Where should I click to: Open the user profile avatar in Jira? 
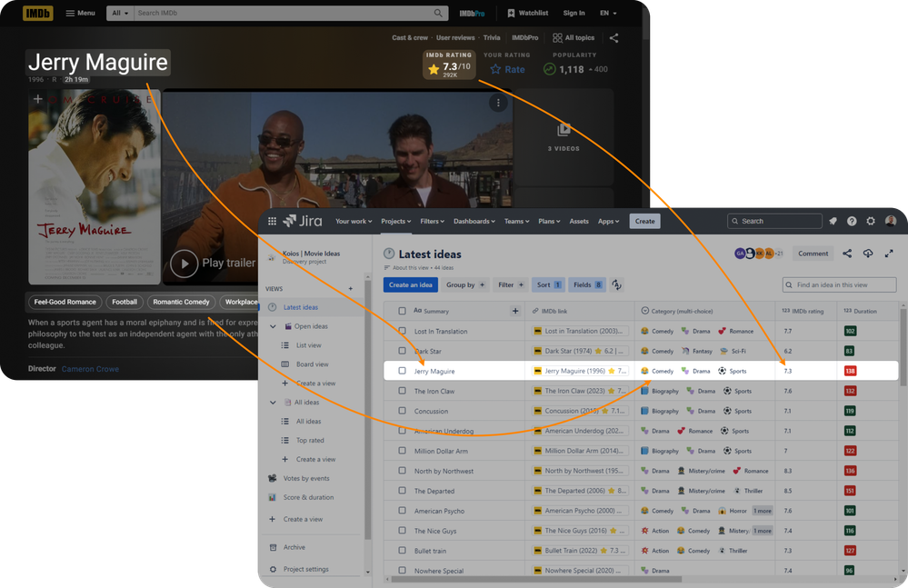click(891, 221)
